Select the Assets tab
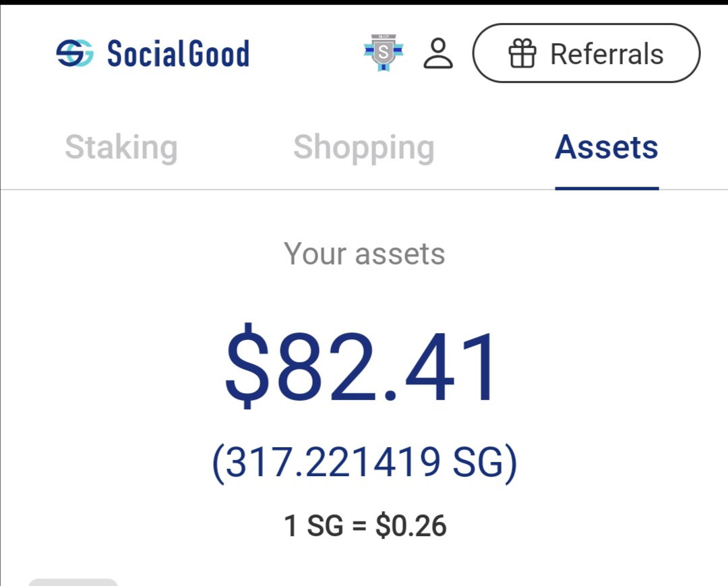This screenshot has height=586, width=728. 607,148
